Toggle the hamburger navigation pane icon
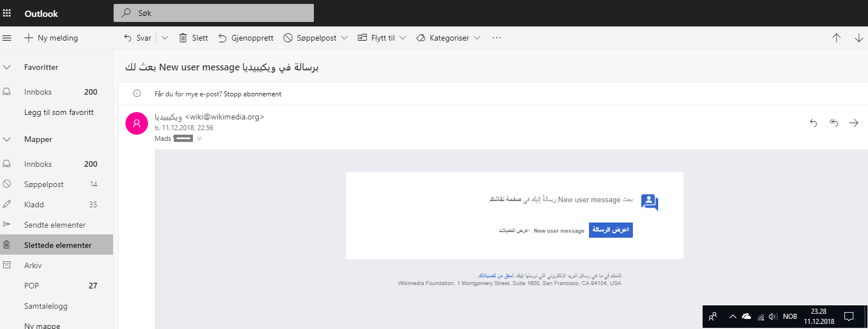This screenshot has width=868, height=329. coord(7,38)
